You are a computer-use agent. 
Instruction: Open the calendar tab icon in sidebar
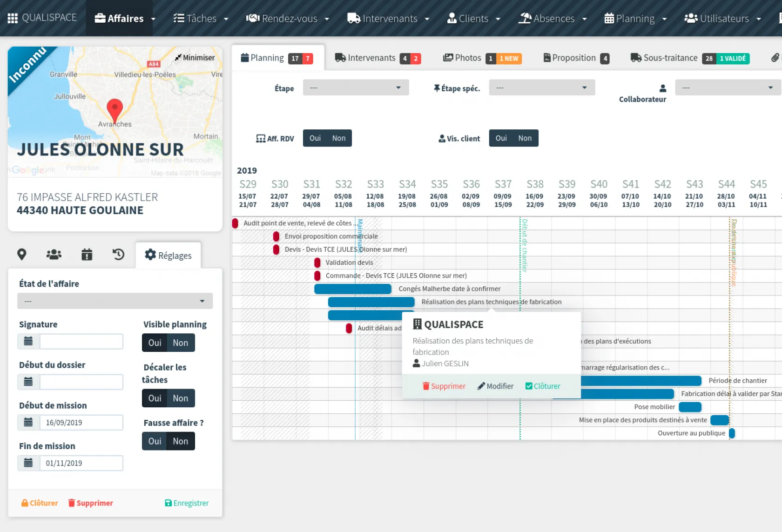tap(87, 255)
